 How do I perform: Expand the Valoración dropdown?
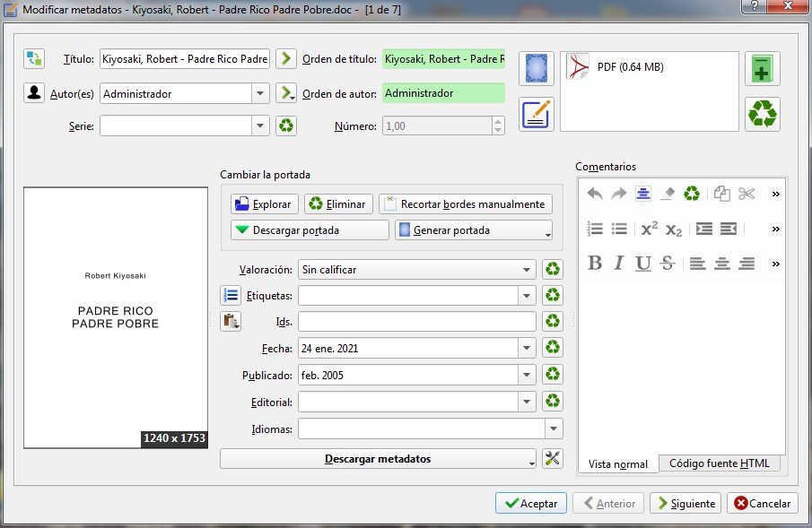pyautogui.click(x=527, y=269)
